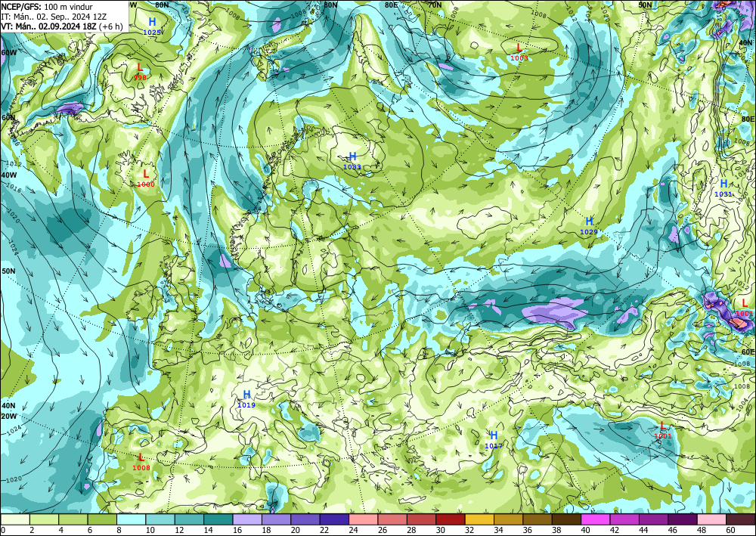Click the legend number 32
Screen dimensions: 756x536
pyautogui.click(x=469, y=530)
